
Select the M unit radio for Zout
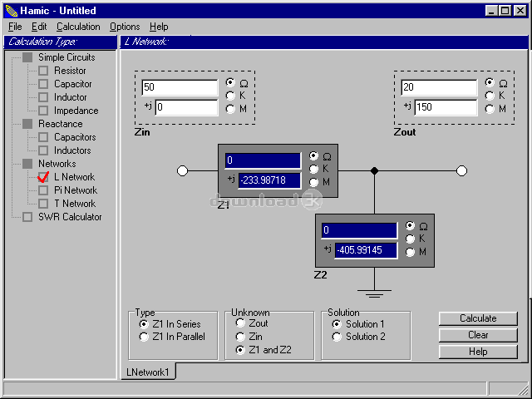490,109
